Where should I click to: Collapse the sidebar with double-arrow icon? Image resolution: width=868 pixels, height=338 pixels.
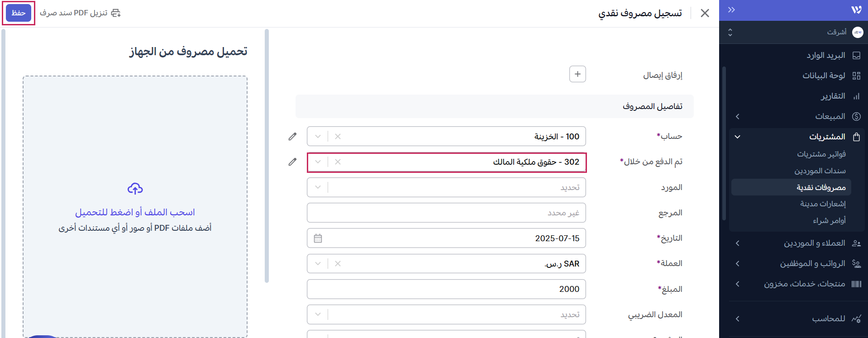[731, 10]
